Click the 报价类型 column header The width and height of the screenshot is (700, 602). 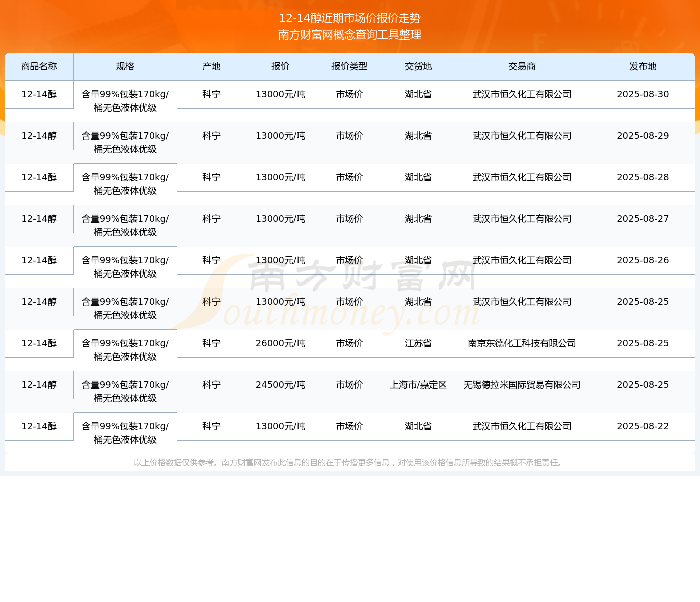pos(350,66)
